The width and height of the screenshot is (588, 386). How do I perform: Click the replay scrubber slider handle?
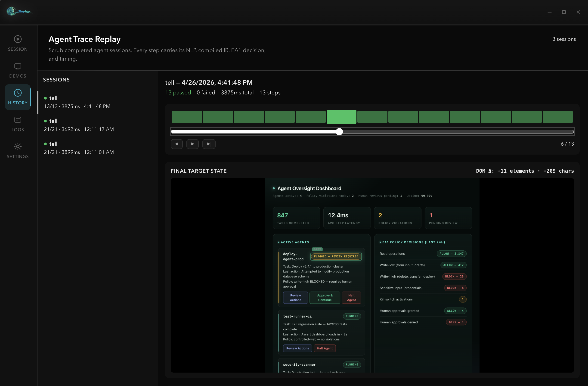340,131
